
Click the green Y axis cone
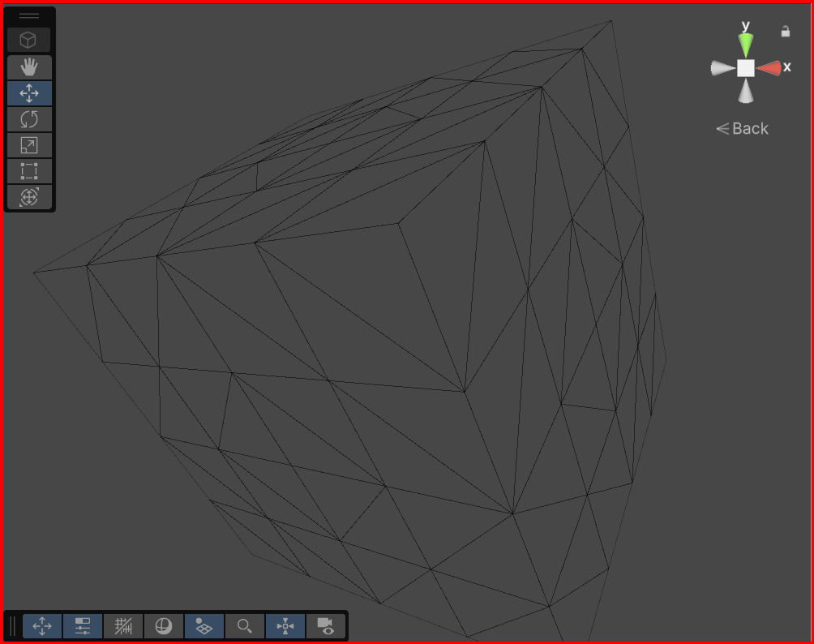tap(745, 45)
